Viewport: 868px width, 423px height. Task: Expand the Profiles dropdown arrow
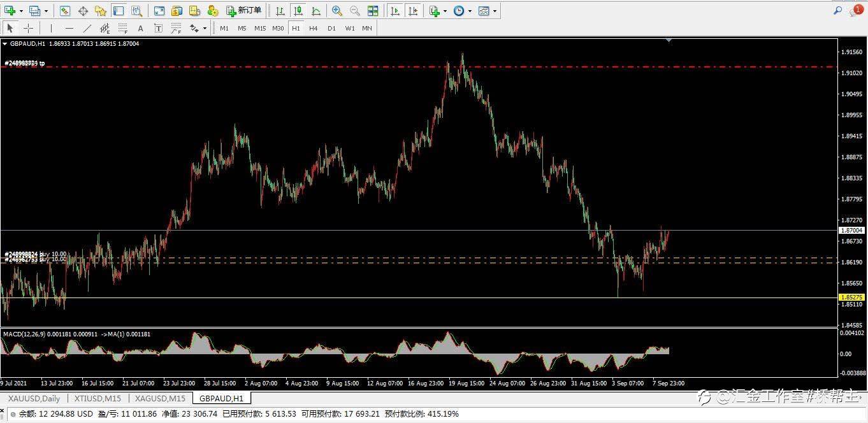(46, 11)
